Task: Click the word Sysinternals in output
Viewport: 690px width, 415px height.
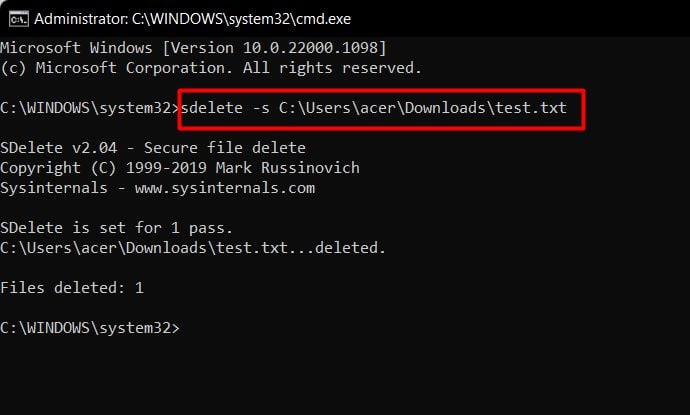Action: pos(54,188)
